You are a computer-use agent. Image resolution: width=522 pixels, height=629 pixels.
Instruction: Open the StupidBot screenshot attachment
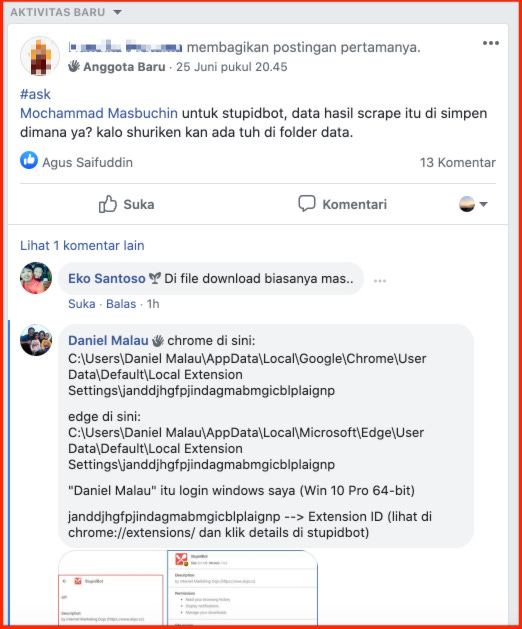188,587
